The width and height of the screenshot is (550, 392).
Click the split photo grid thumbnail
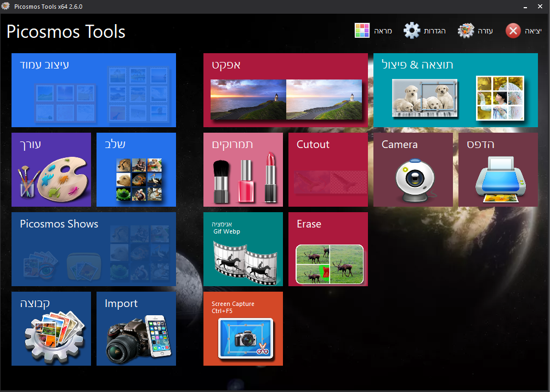pyautogui.click(x=500, y=98)
